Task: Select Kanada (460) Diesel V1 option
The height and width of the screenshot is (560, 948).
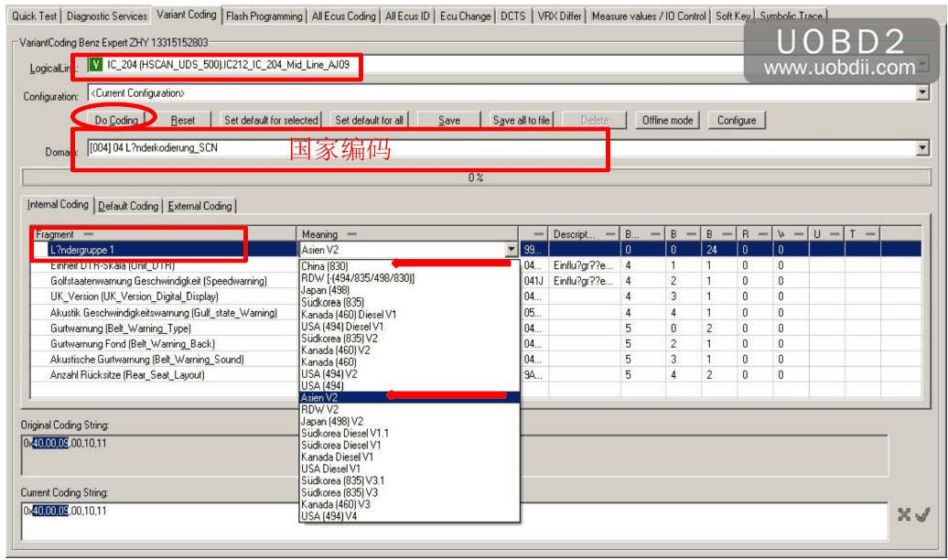Action: point(409,315)
